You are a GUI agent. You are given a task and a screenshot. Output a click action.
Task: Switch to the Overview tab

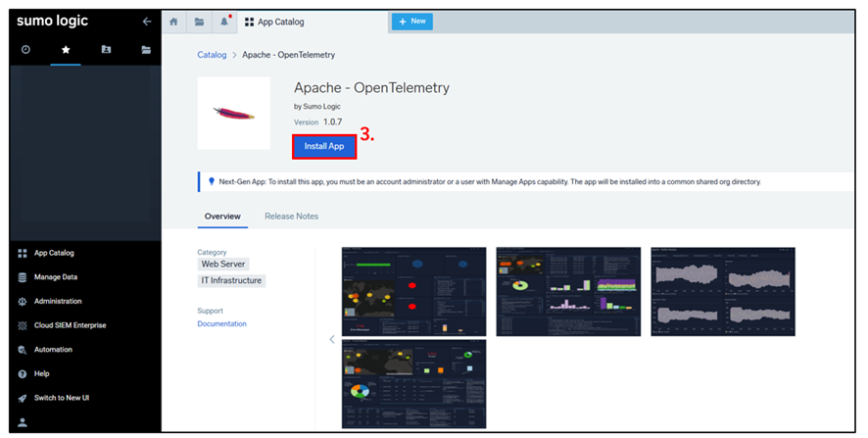pyautogui.click(x=222, y=217)
